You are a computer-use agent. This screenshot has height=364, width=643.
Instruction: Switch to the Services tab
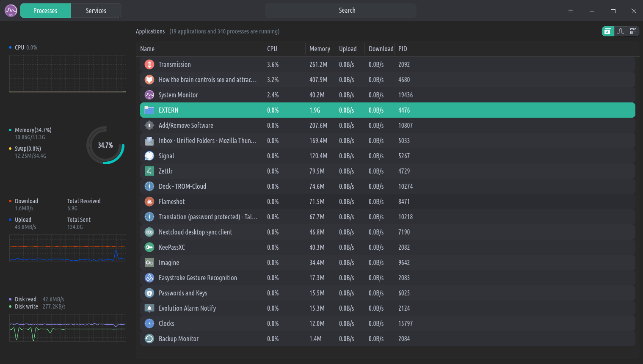(x=96, y=11)
